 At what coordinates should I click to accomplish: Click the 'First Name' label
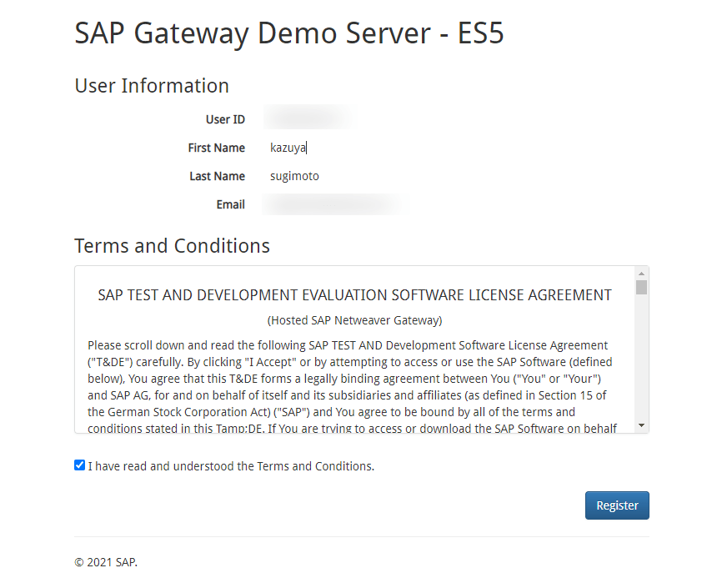click(x=216, y=148)
